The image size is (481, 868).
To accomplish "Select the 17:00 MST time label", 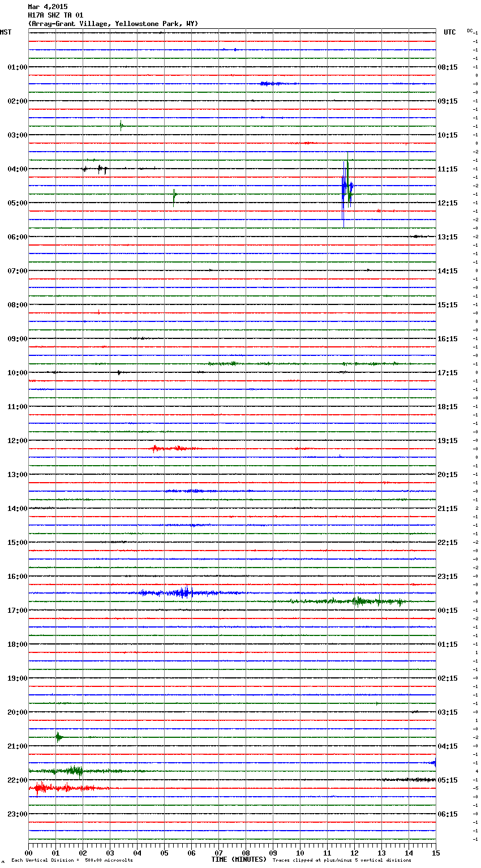I will [17, 611].
